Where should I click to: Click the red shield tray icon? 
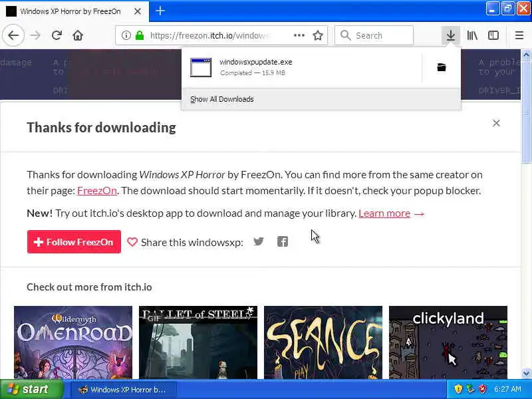point(483,389)
